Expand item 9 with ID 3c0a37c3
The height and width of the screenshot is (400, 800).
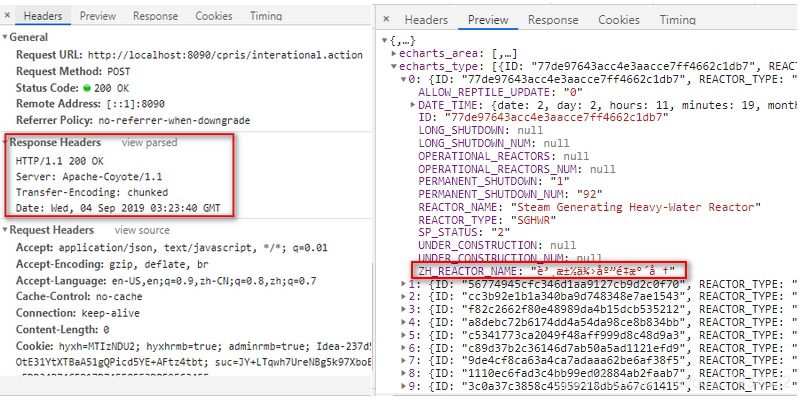pos(404,385)
